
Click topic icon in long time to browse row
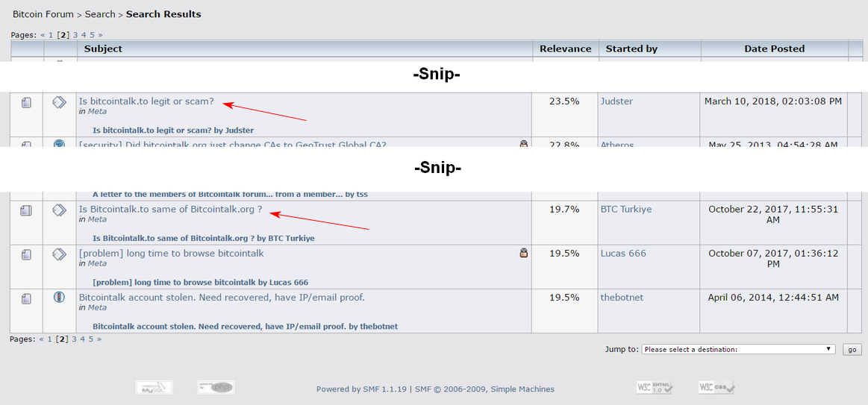click(x=27, y=254)
